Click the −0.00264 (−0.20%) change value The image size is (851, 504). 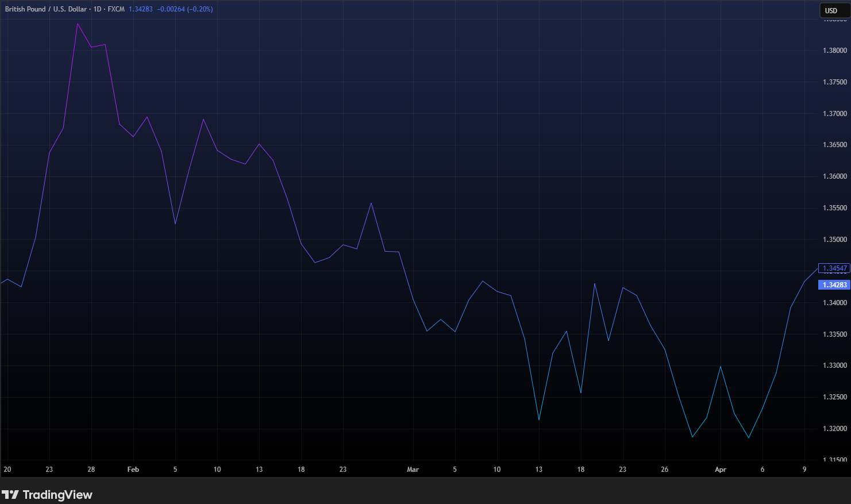184,9
